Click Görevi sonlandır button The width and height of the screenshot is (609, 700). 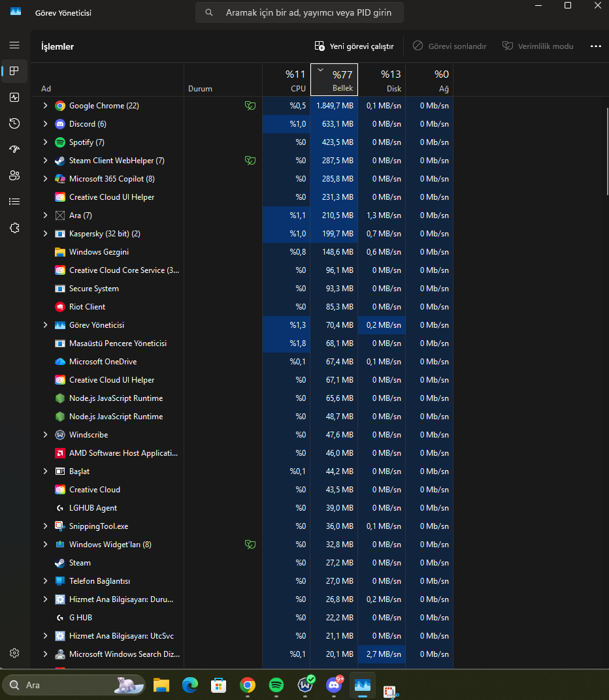pyautogui.click(x=450, y=46)
